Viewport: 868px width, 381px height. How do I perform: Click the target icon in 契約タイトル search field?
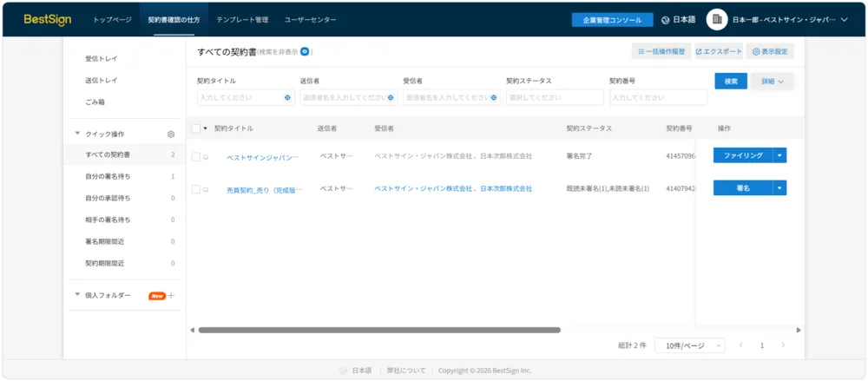(287, 97)
